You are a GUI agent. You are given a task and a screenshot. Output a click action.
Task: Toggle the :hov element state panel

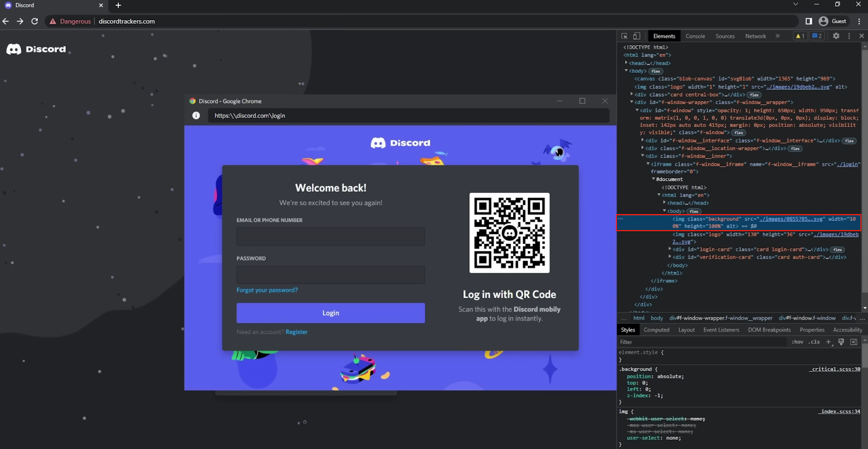797,342
